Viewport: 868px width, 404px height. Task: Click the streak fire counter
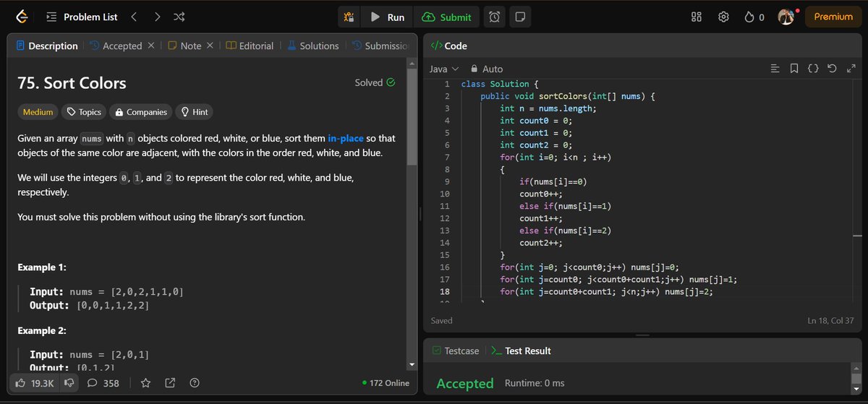[754, 17]
